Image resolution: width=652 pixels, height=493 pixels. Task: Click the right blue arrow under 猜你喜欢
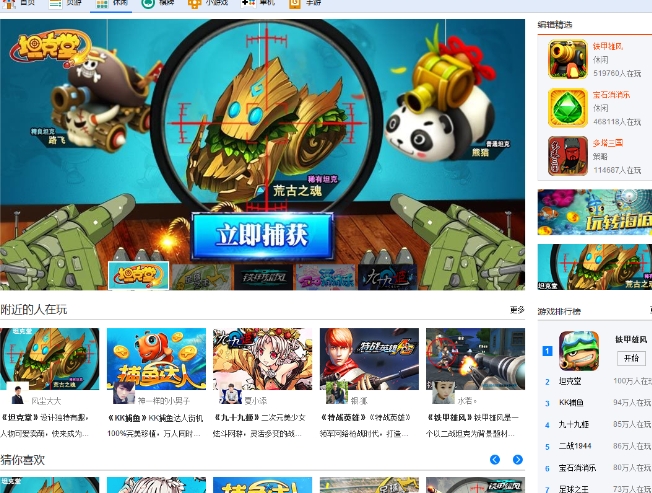click(x=518, y=460)
